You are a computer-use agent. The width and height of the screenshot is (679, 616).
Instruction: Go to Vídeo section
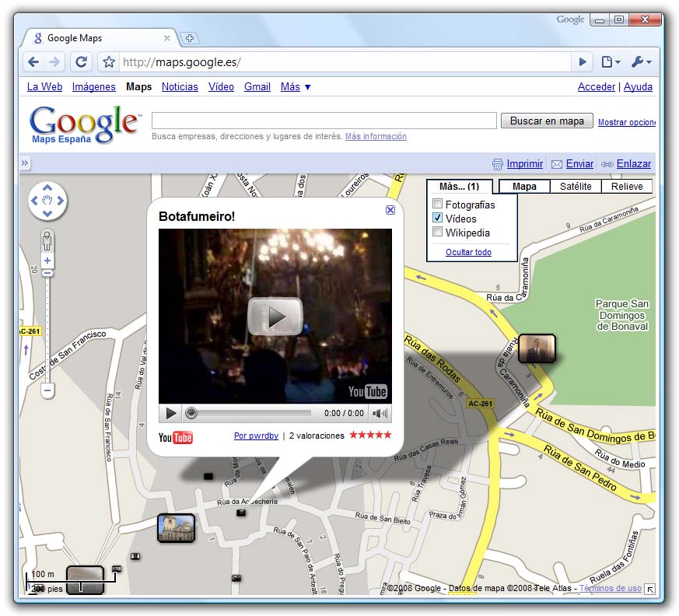pyautogui.click(x=221, y=86)
